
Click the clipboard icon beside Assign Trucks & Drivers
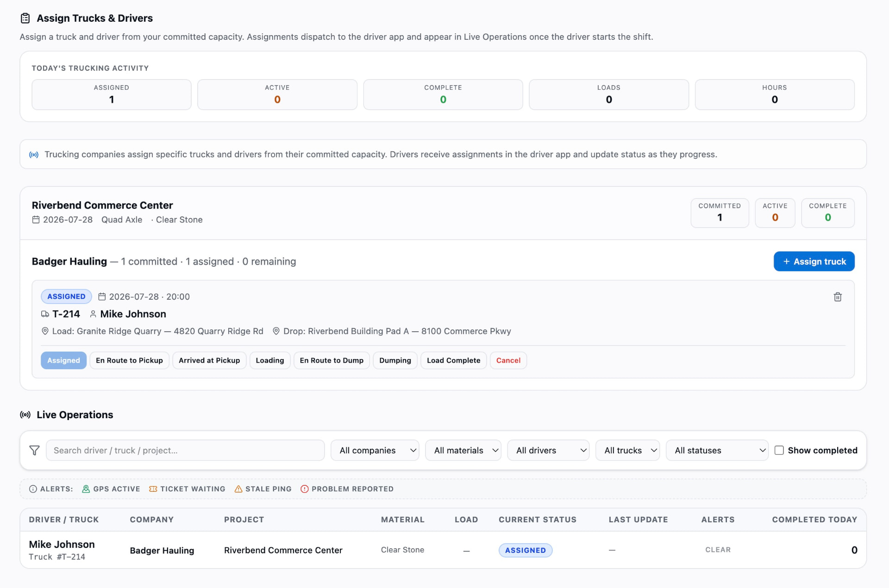(x=25, y=18)
